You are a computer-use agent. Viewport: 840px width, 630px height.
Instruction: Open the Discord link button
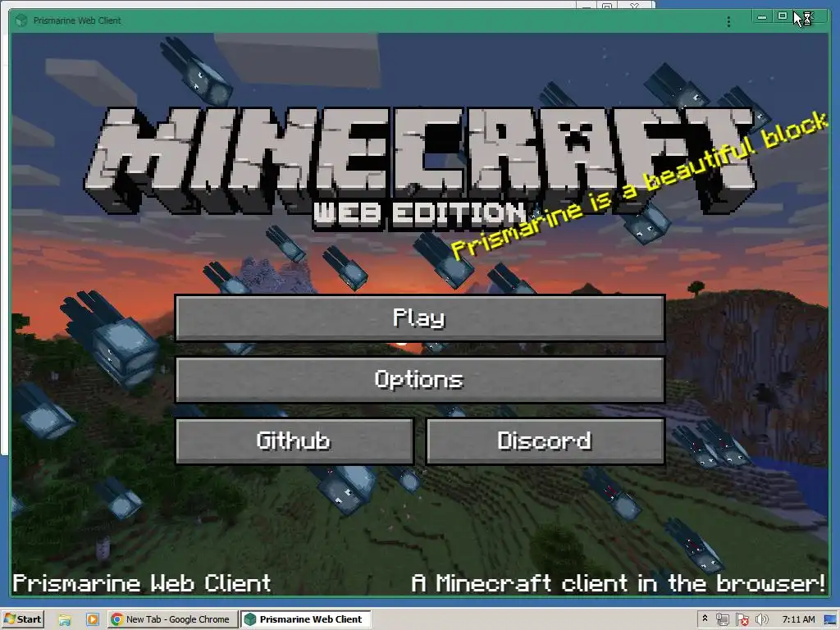(x=546, y=441)
